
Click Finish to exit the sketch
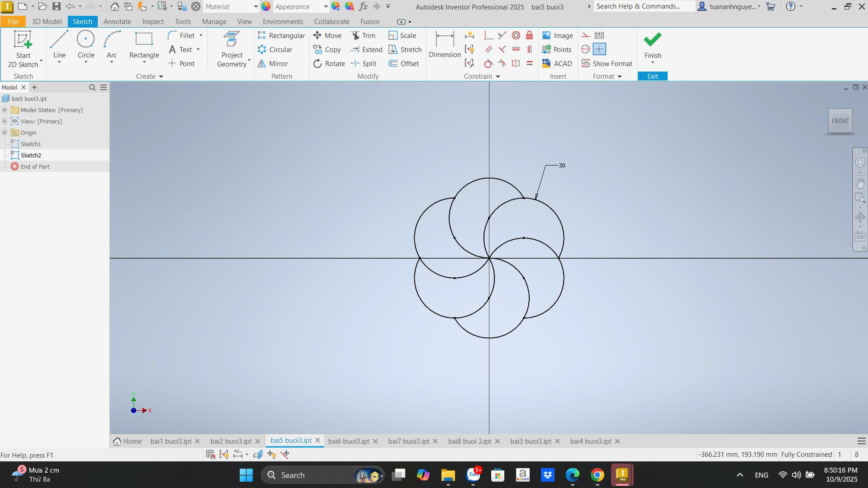[652, 45]
